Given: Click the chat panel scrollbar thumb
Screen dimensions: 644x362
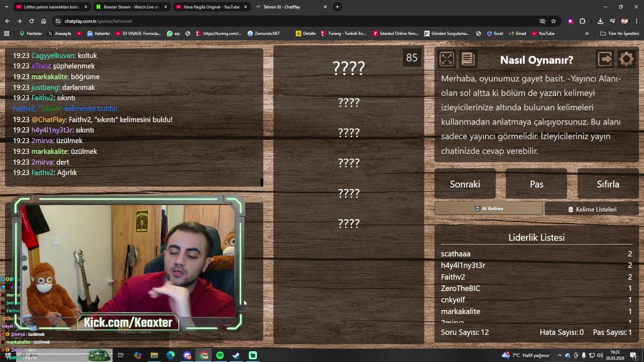Looking at the screenshot, I should coord(262,182).
